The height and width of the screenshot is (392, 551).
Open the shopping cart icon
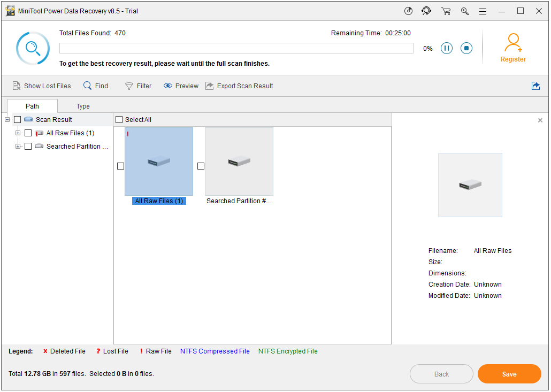(446, 11)
